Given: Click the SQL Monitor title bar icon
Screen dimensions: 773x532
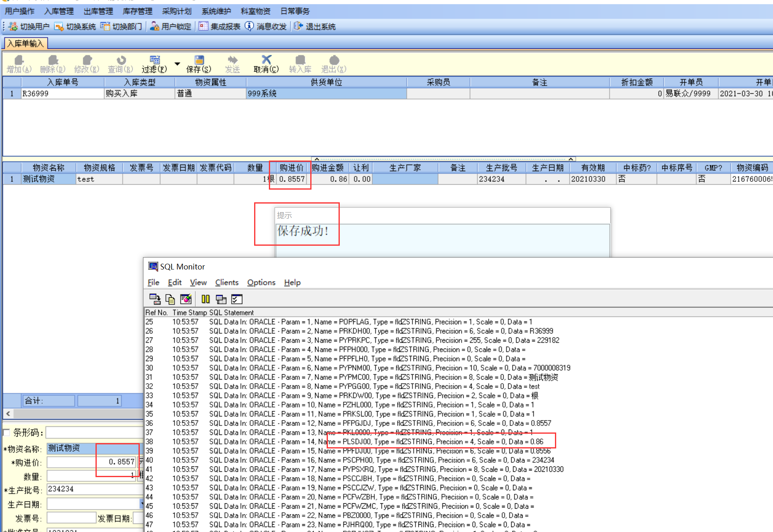Looking at the screenshot, I should tap(153, 267).
